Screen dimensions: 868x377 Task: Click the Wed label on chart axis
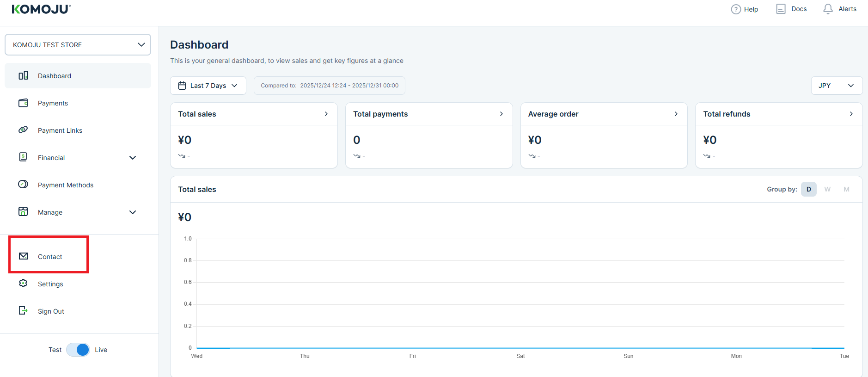(x=197, y=356)
